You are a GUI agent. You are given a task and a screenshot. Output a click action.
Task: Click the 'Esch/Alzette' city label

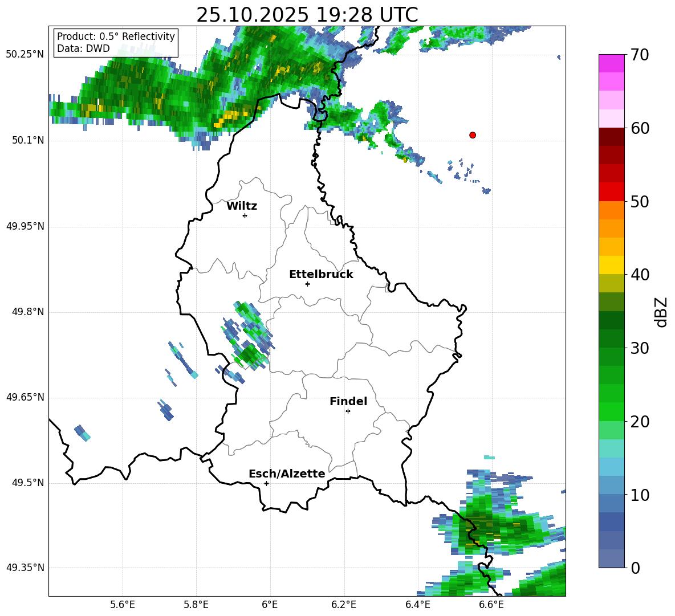pyautogui.click(x=287, y=474)
